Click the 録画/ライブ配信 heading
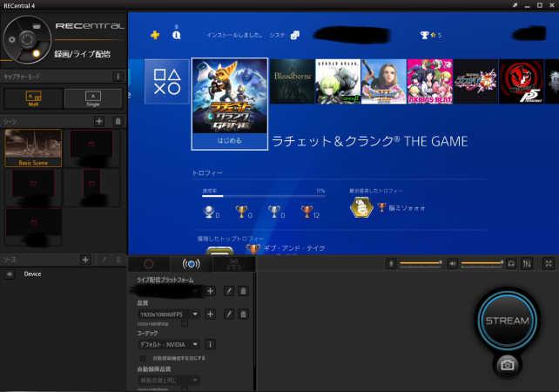The width and height of the screenshot is (559, 392). point(83,54)
